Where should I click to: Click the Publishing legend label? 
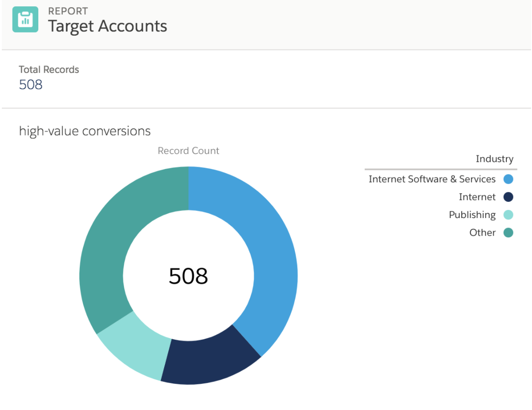click(x=472, y=215)
